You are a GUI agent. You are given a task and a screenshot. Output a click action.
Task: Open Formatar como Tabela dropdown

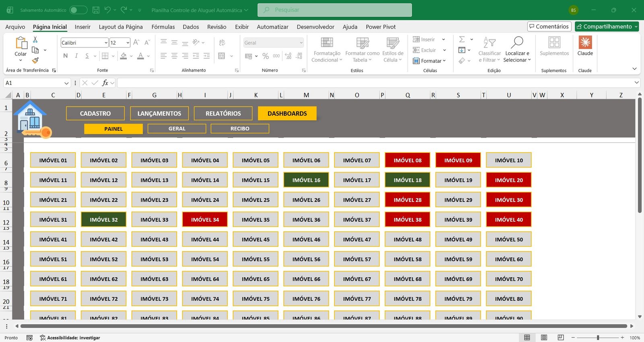pos(362,49)
